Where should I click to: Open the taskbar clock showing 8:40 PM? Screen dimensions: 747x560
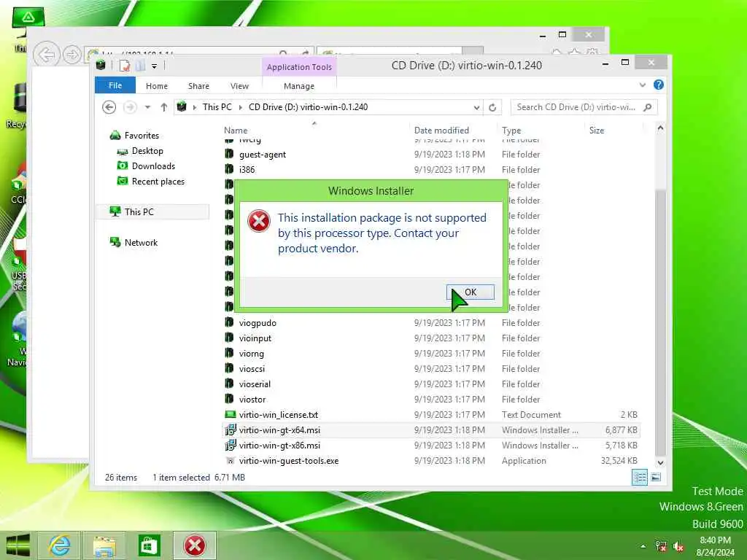pyautogui.click(x=715, y=546)
